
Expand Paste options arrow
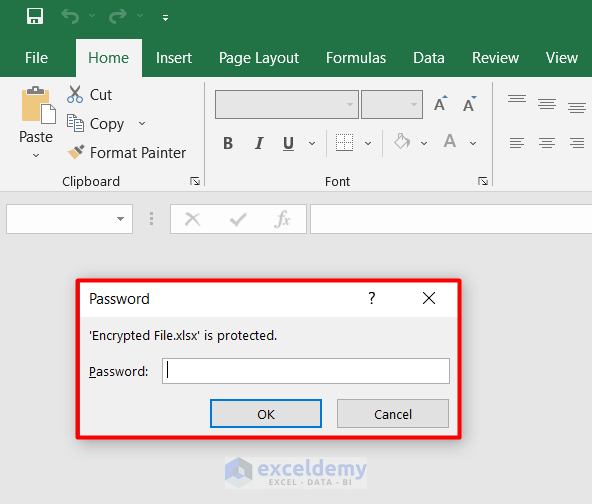[x=36, y=155]
